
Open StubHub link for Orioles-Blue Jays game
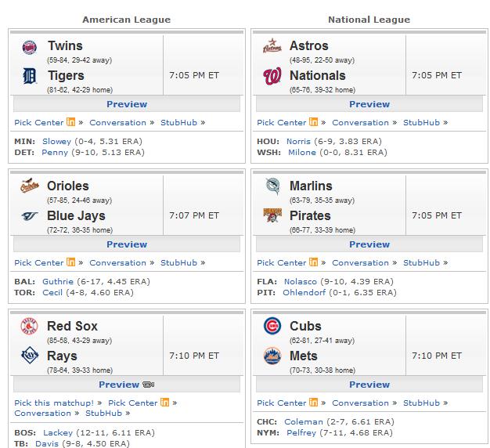[178, 263]
